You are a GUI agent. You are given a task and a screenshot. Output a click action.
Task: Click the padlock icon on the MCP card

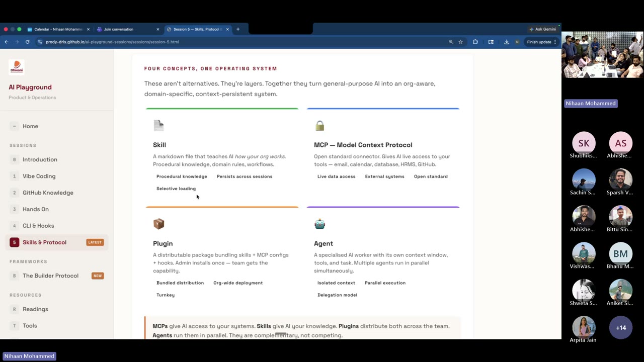[319, 125]
